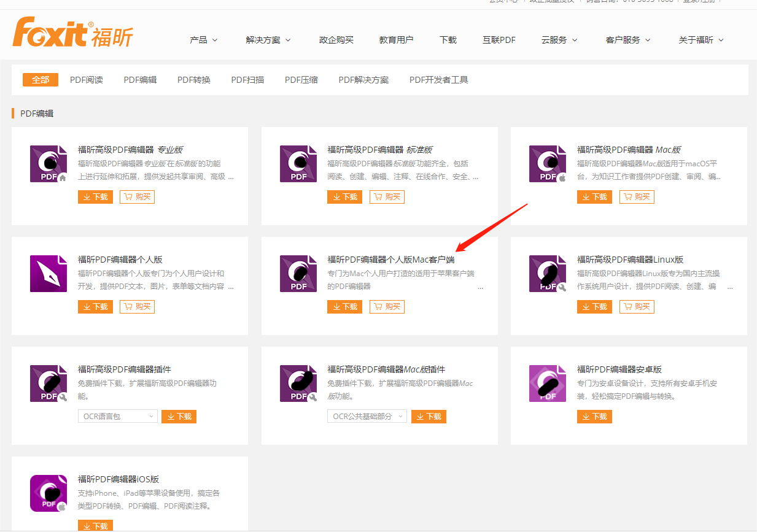Open title 福昕高级PDF编辑器 标准版
Image resolution: width=757 pixels, height=532 pixels.
click(380, 150)
